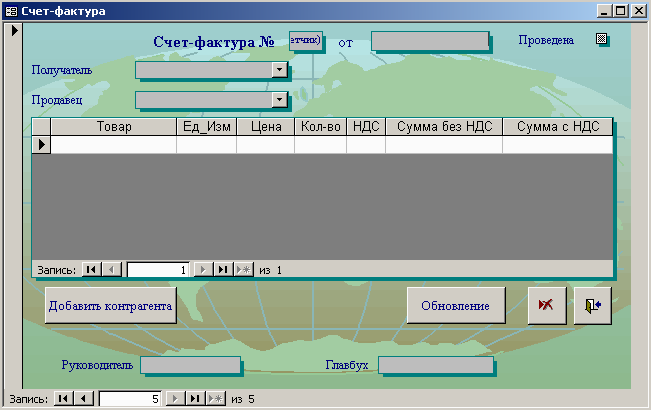This screenshot has width=651, height=410.
Task: Open the Получатель dropdown list
Action: (279, 70)
